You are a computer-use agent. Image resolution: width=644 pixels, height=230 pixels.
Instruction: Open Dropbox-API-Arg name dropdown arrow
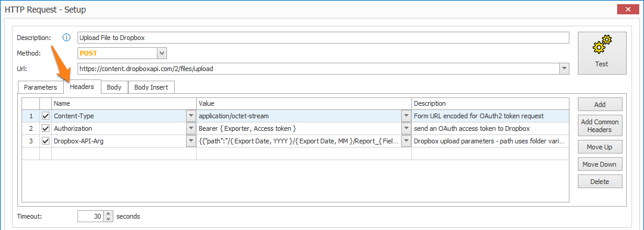191,141
